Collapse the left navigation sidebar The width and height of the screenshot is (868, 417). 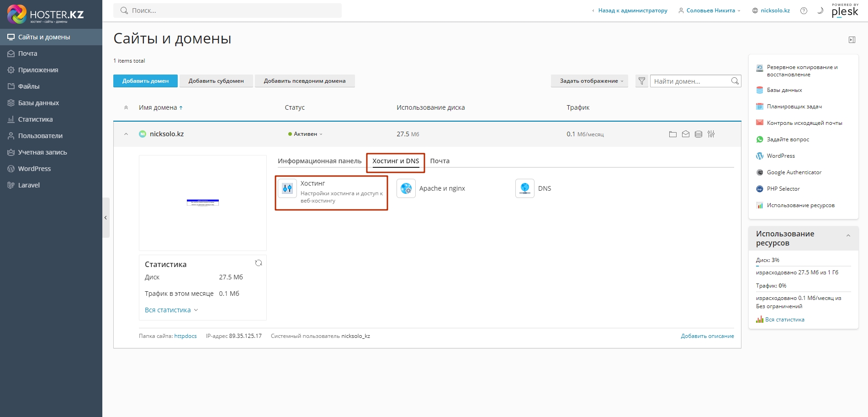tap(106, 218)
